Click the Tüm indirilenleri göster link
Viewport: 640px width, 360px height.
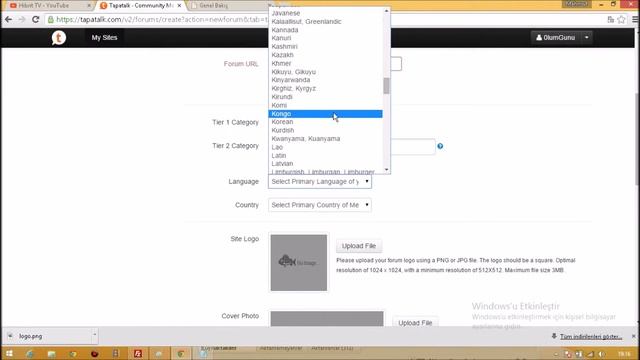tap(591, 337)
